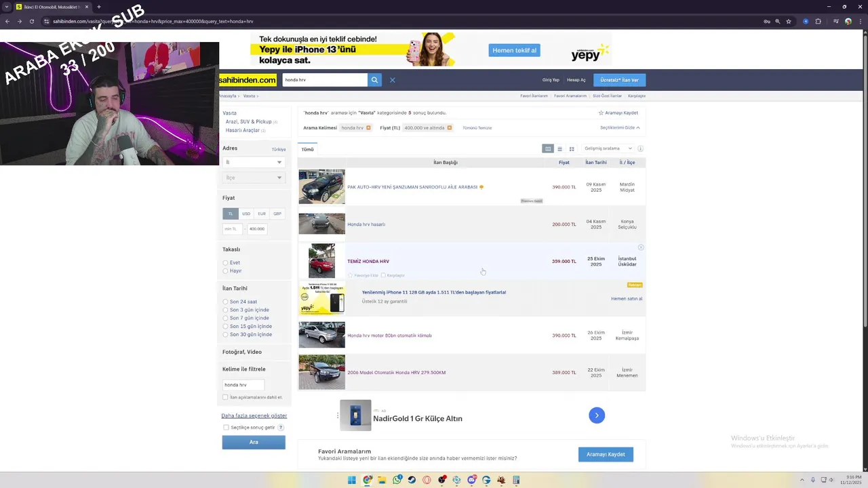Open File Explorer from the taskbar
Image resolution: width=868 pixels, height=488 pixels.
point(382,480)
